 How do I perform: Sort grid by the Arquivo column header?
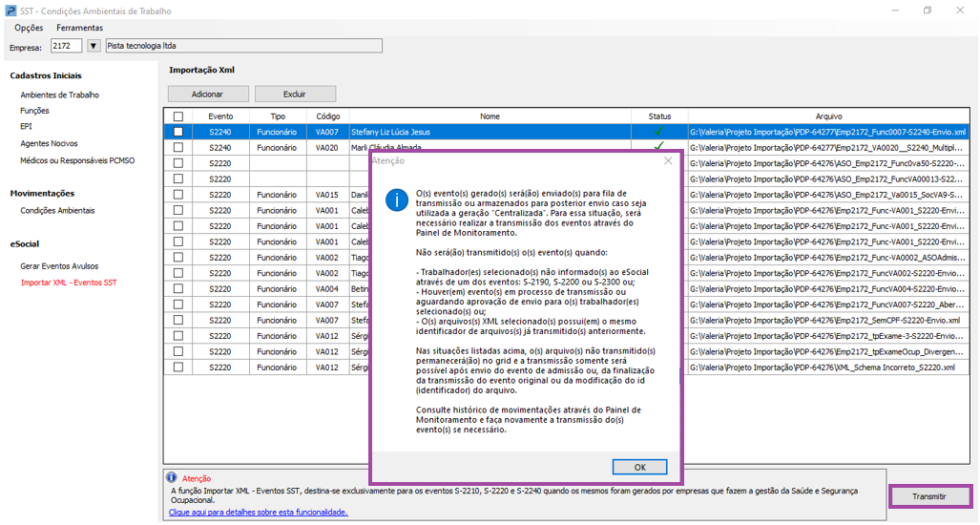point(827,116)
